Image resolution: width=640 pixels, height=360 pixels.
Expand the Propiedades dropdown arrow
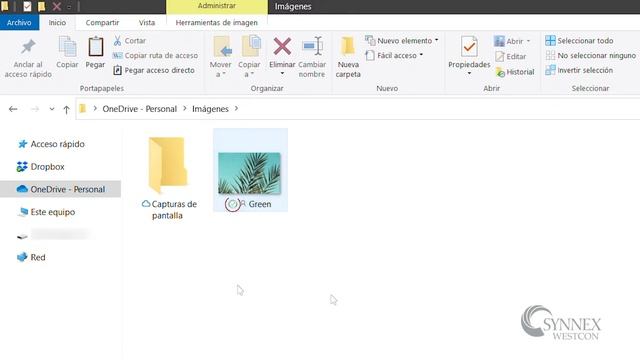tap(469, 73)
